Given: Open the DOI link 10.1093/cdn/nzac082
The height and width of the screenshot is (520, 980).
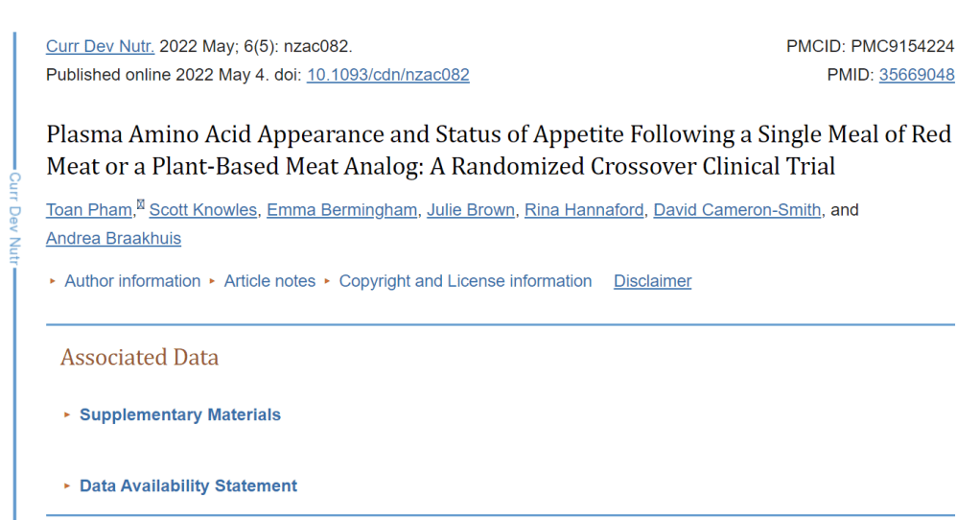Looking at the screenshot, I should coord(387,74).
